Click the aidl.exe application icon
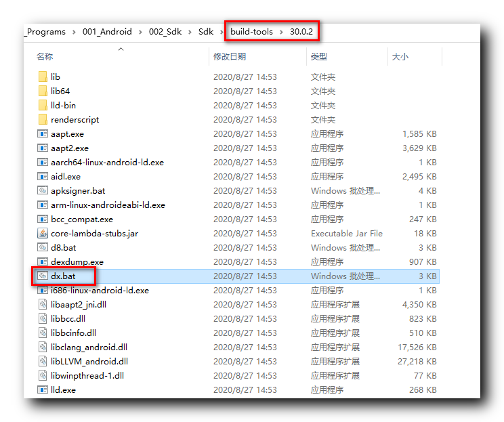This screenshot has height=422, width=504. click(x=43, y=176)
